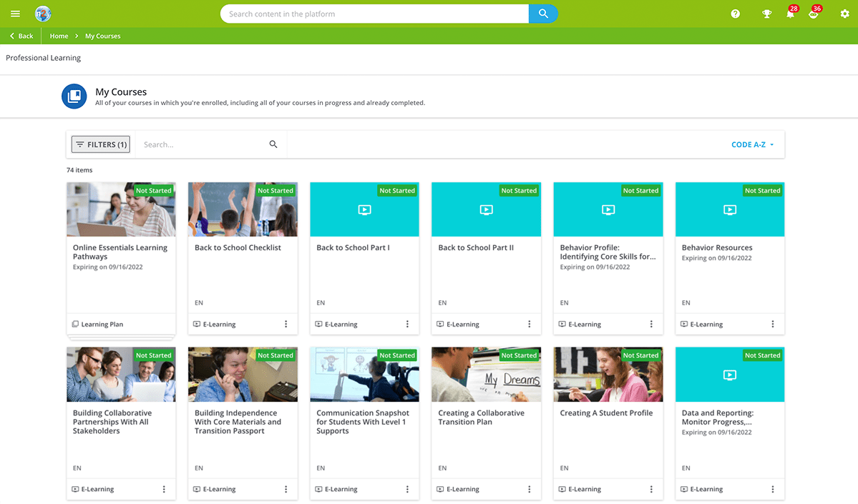The image size is (858, 504).
Task: Click E-Learning label on Behavior Resources card
Action: click(706, 325)
